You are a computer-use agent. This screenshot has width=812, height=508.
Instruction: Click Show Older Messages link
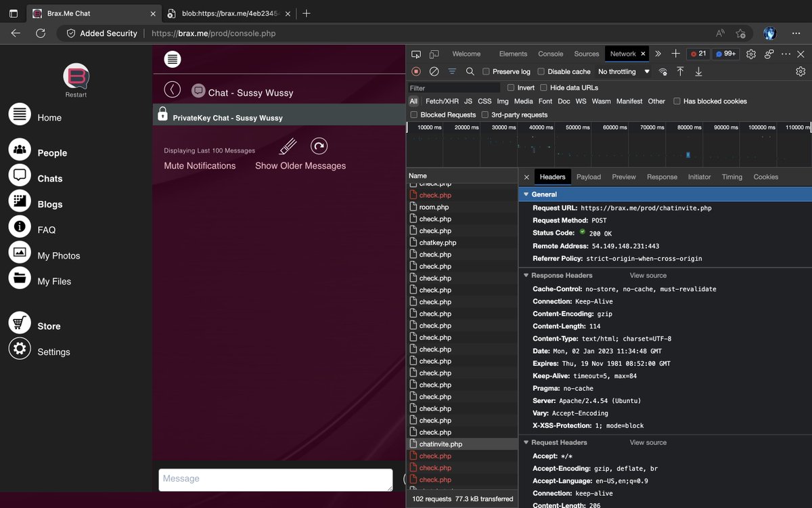pyautogui.click(x=300, y=166)
